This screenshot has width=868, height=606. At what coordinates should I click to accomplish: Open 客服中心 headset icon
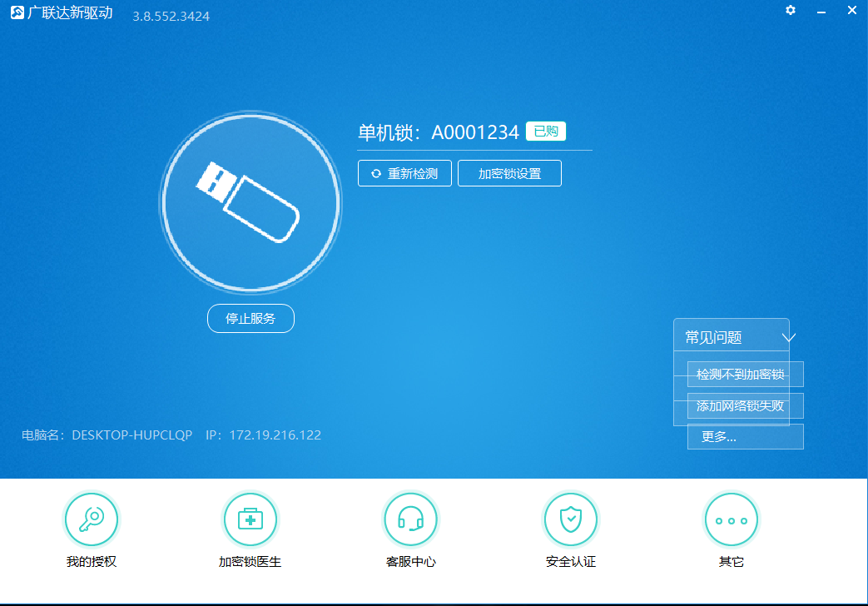point(411,519)
